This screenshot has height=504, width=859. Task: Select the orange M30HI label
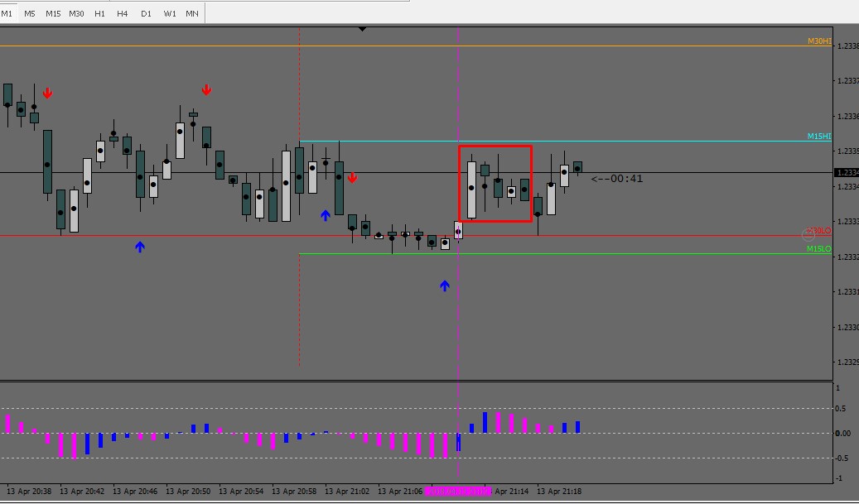(819, 41)
